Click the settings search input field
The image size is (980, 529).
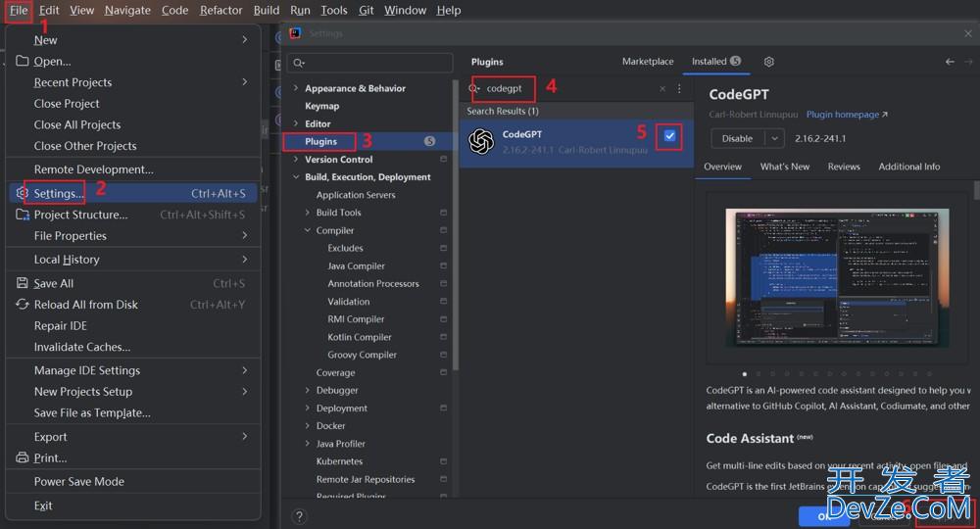click(x=370, y=63)
